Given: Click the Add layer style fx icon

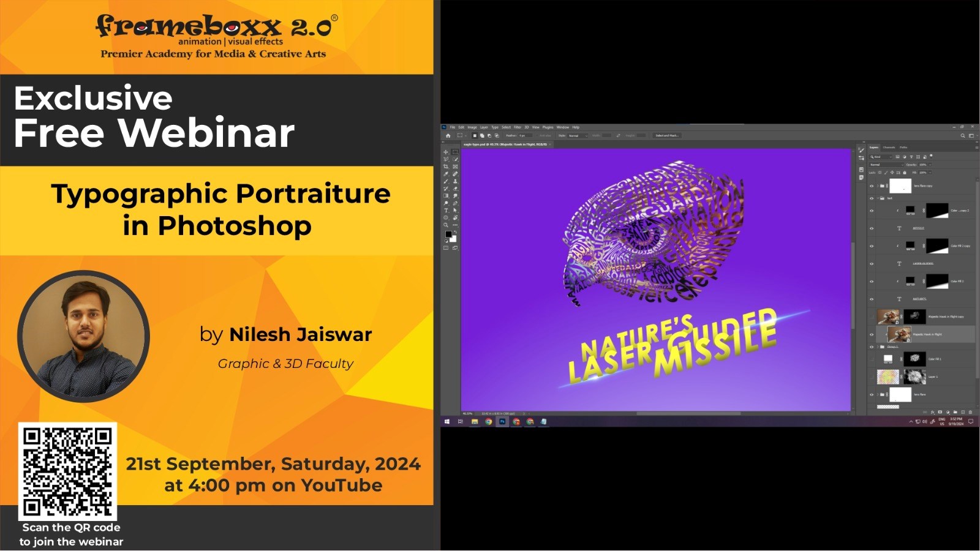Looking at the screenshot, I should [x=932, y=412].
